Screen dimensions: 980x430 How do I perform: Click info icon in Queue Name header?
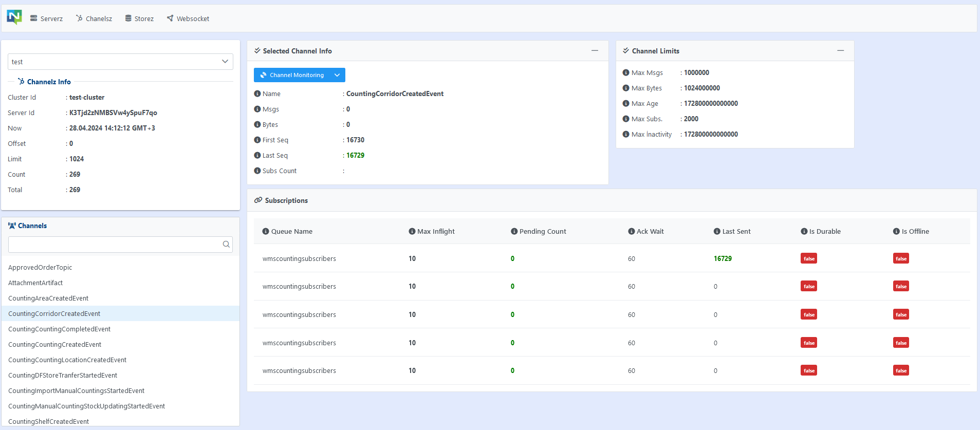point(266,231)
